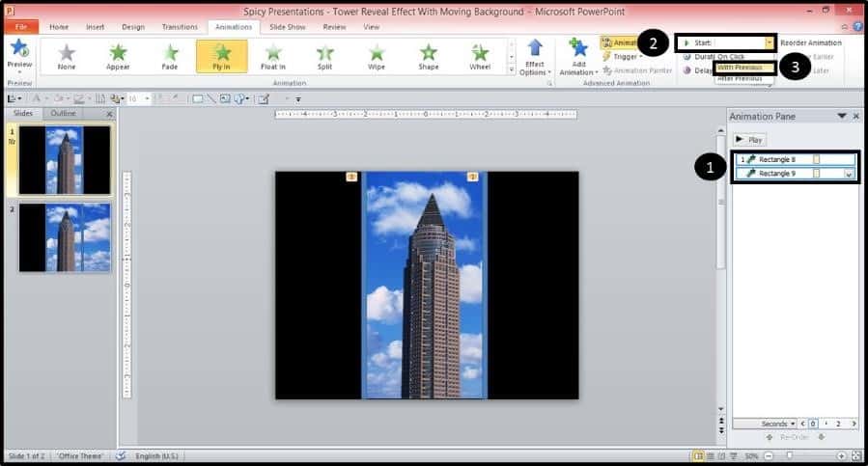Screen dimensions: 868x466
Task: Go to next slide button
Action: 720,430
